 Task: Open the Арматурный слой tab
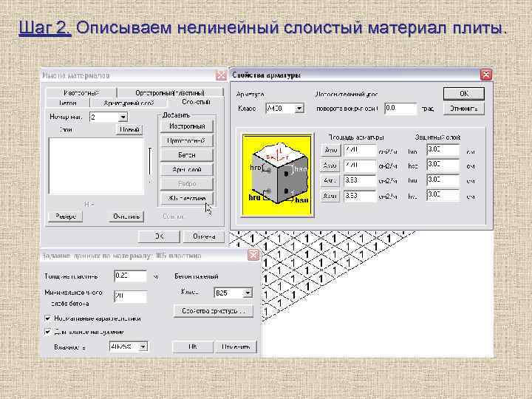click(x=129, y=103)
